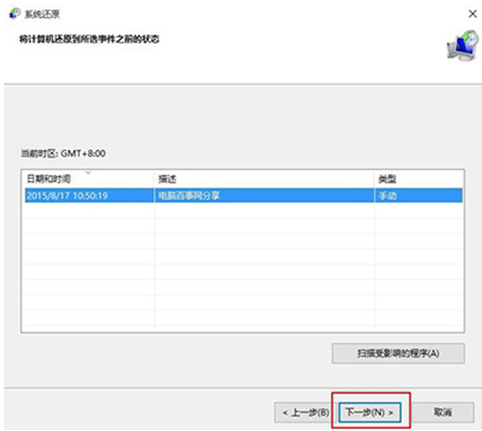The height and width of the screenshot is (431, 482).
Task: Proceed with 下一步(N) button
Action: [x=370, y=413]
